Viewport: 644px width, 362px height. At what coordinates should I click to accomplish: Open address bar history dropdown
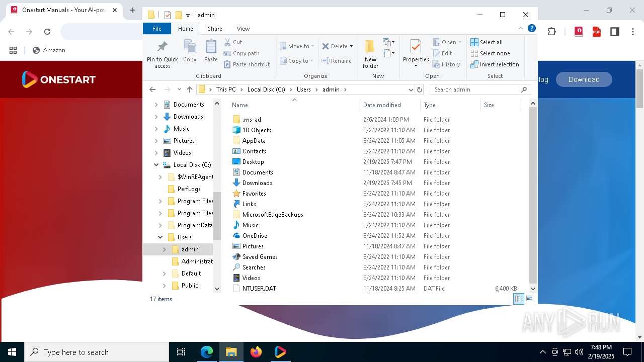411,89
